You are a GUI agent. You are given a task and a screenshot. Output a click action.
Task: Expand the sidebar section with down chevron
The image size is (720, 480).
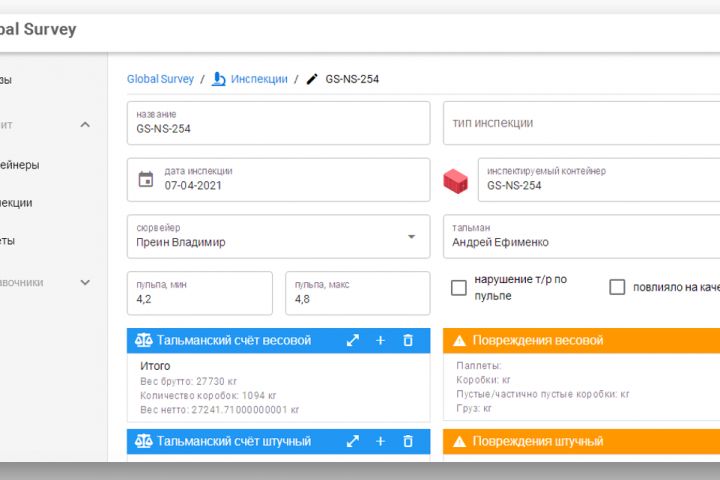coord(85,282)
